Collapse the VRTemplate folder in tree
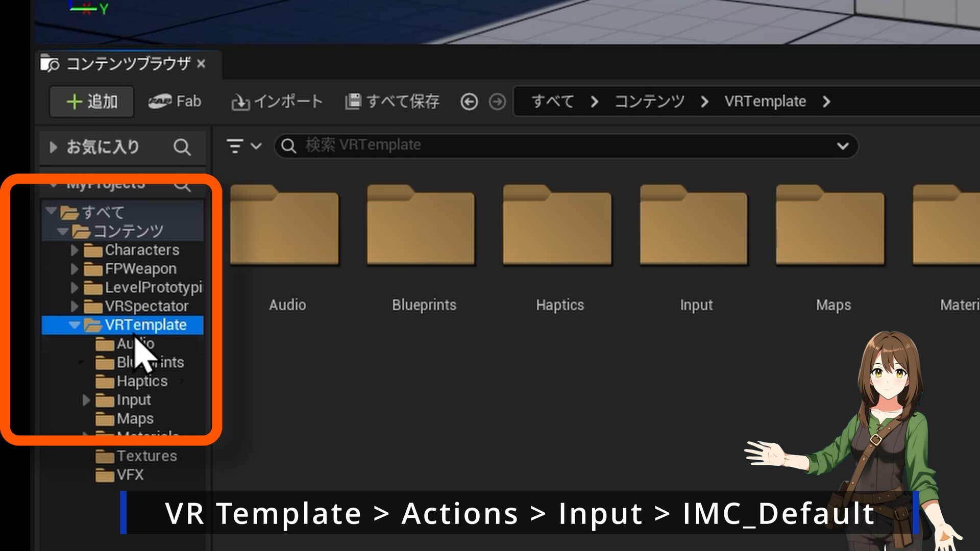Image resolution: width=980 pixels, height=551 pixels. click(75, 325)
